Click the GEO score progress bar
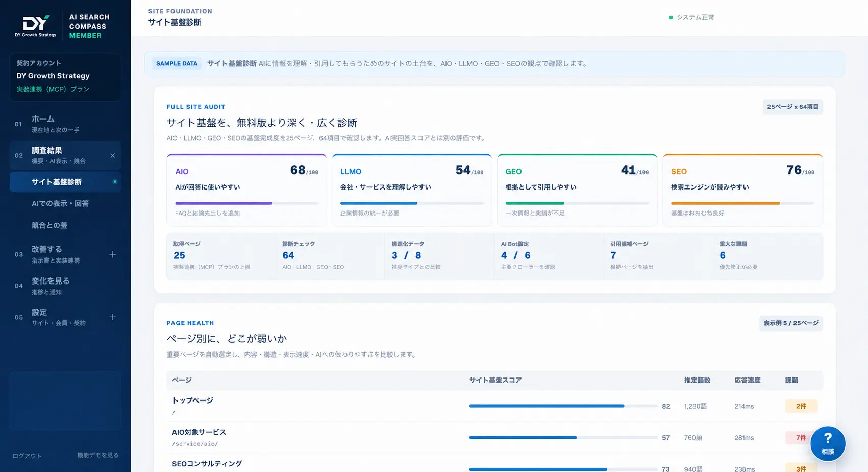868x472 pixels. [x=577, y=203]
